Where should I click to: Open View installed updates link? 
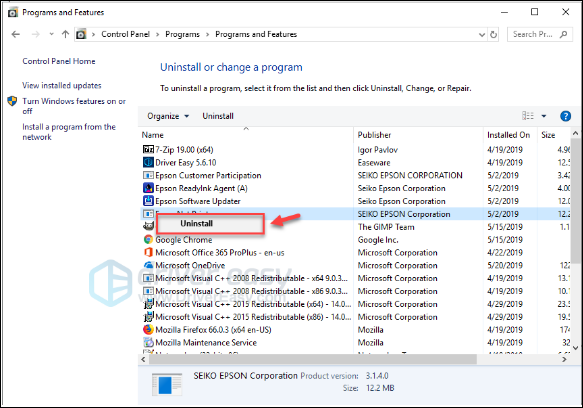(x=62, y=86)
